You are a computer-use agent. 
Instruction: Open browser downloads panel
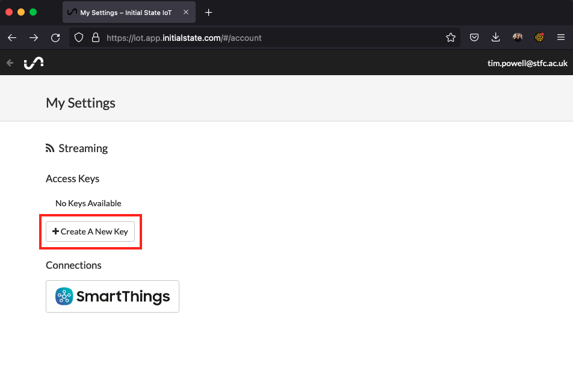click(x=495, y=37)
